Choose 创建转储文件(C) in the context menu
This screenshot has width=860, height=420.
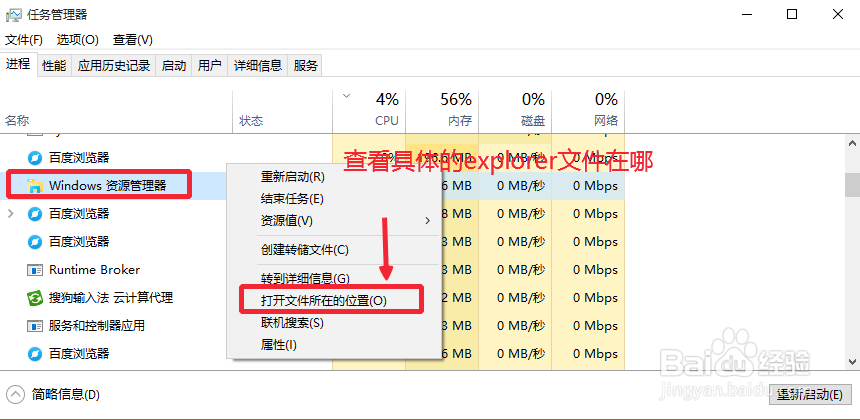(x=335, y=250)
